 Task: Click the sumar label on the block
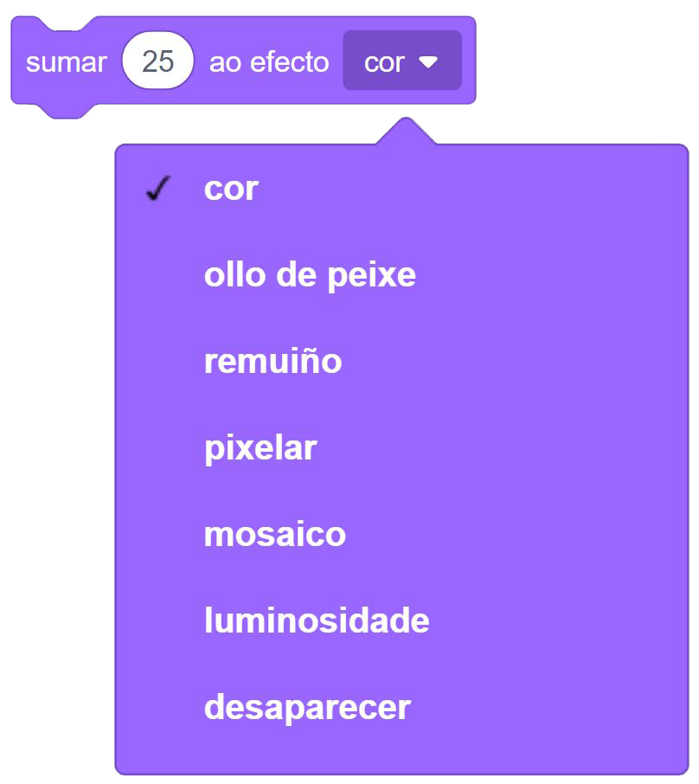click(67, 62)
